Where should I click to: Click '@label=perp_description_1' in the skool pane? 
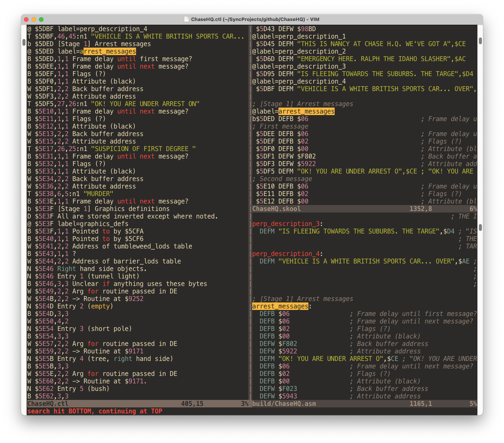pos(299,36)
